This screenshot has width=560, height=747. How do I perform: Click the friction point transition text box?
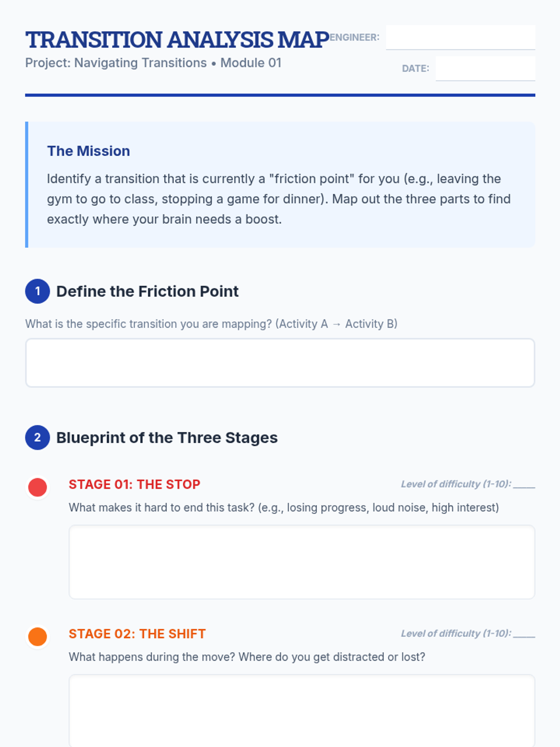coord(280,363)
